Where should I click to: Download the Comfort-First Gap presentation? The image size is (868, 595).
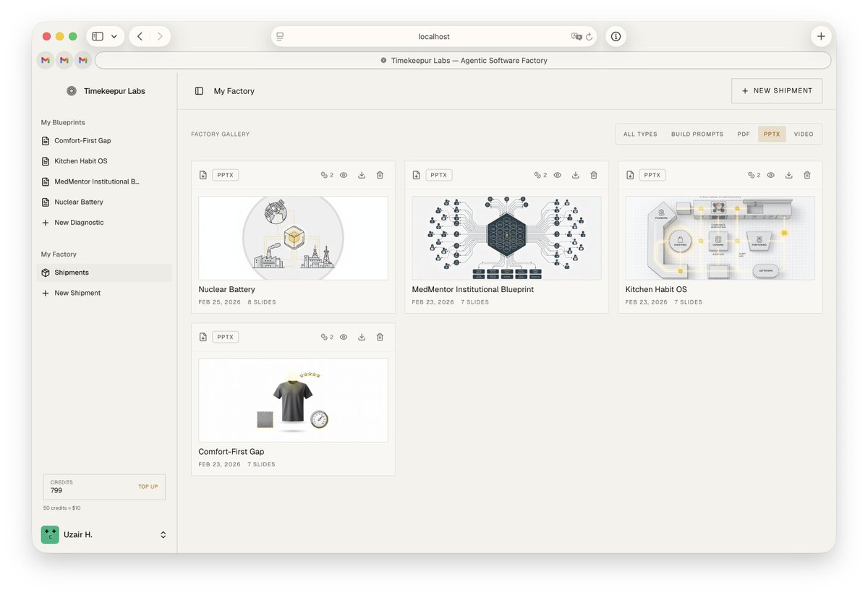pyautogui.click(x=362, y=336)
